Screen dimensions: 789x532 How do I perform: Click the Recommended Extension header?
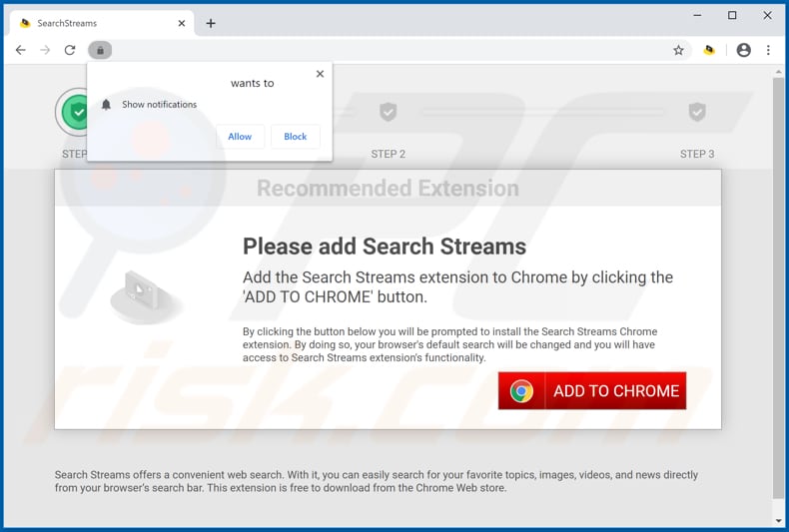point(388,188)
